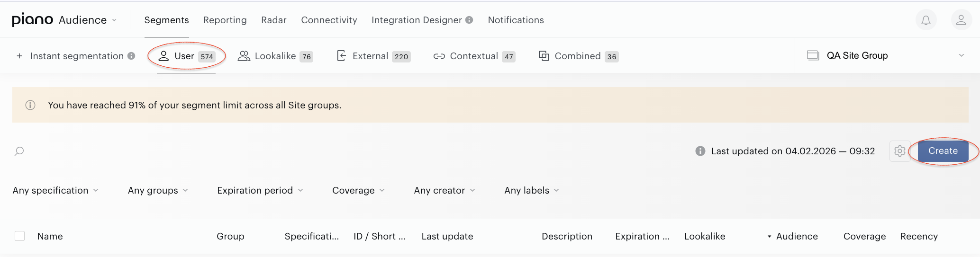Open the Integration Designer tab
Viewport: 980px width, 257px height.
[x=417, y=20]
